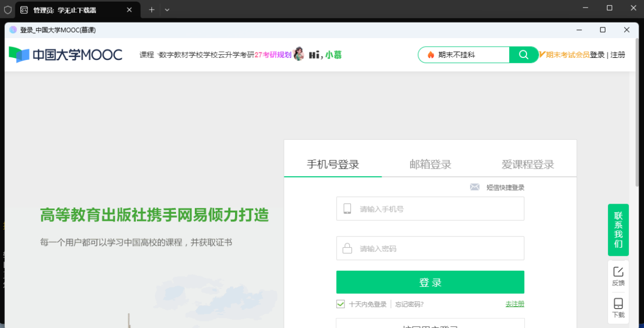The image size is (644, 328).
Task: Switch to the 爱课程登录 tab
Action: pos(527,165)
